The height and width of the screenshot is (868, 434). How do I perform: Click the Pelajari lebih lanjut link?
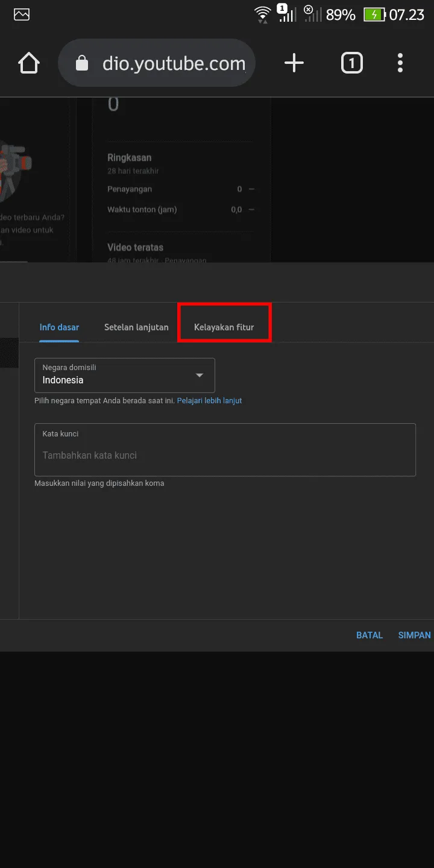pyautogui.click(x=209, y=400)
